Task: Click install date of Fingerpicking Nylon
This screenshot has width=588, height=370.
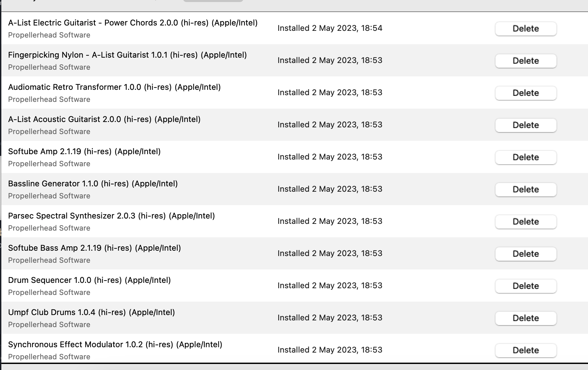Action: click(x=330, y=60)
